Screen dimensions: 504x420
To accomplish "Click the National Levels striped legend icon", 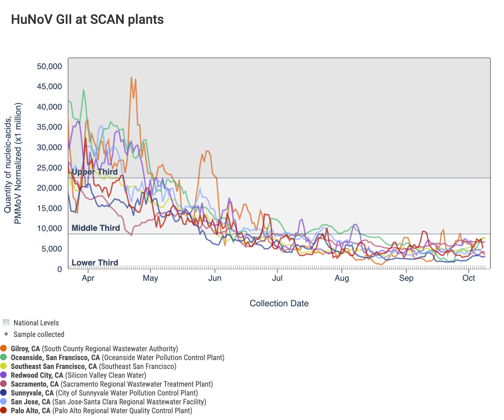I will (6, 322).
